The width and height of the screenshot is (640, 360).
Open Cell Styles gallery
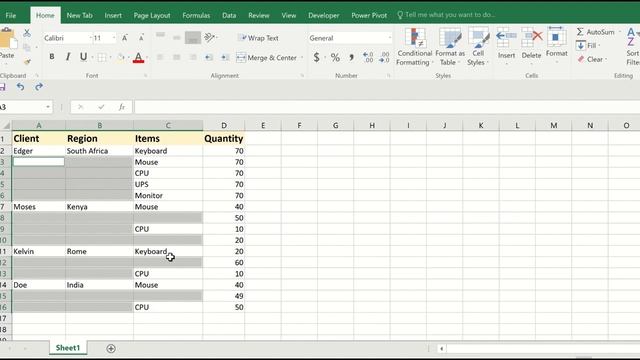[478, 47]
